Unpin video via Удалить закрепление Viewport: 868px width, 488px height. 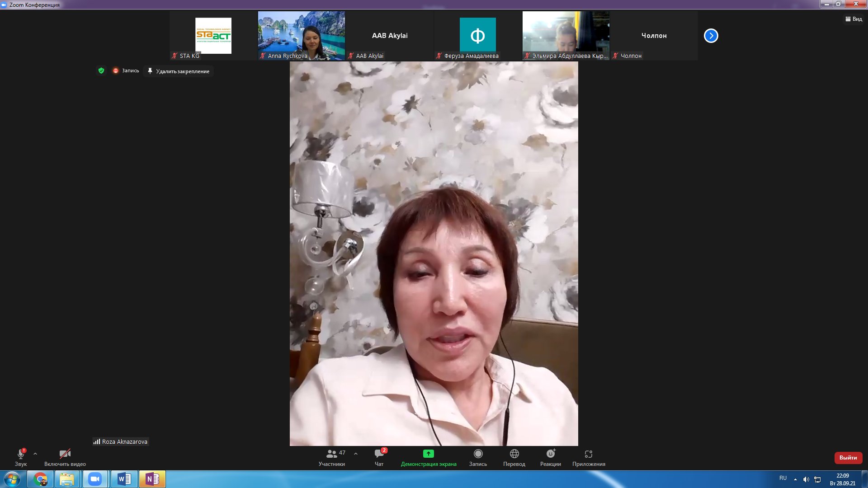[x=179, y=71]
